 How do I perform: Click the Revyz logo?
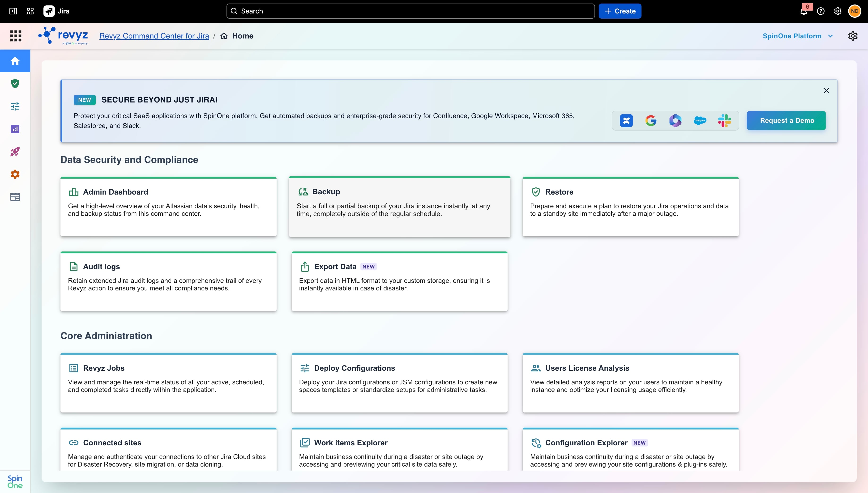click(63, 36)
